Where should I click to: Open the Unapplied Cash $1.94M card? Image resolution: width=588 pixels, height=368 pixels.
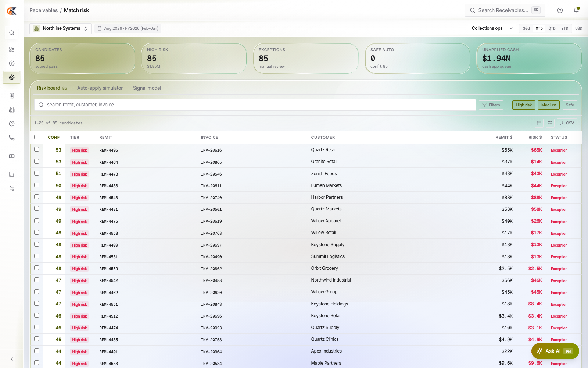point(529,59)
